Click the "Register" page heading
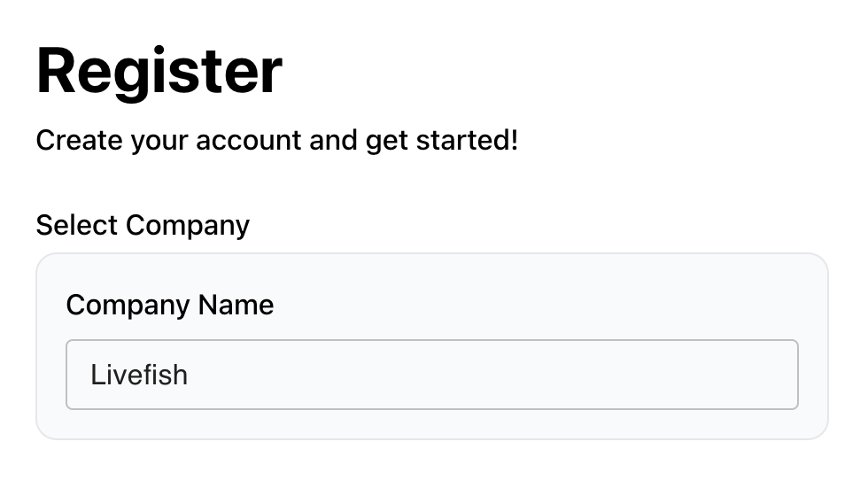868x480 pixels. [159, 70]
